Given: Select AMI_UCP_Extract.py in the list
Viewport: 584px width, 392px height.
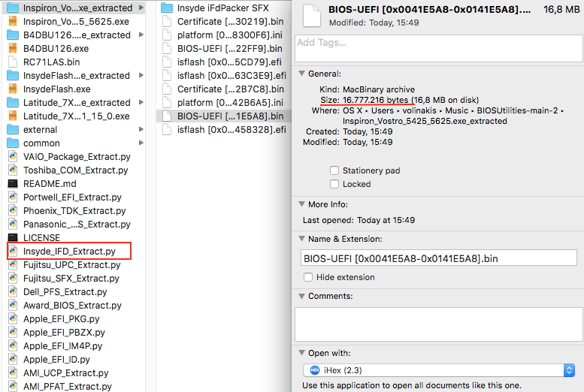Looking at the screenshot, I should (x=65, y=372).
